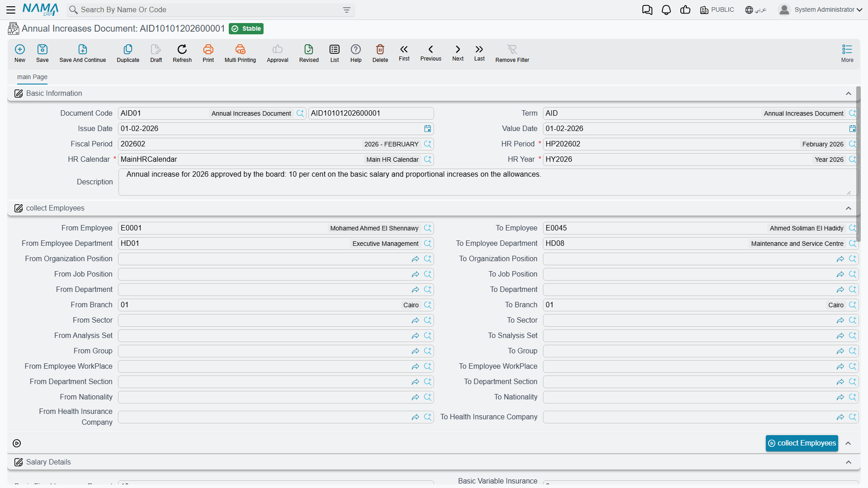This screenshot has height=488, width=868.
Task: Open Issue Date calendar picker
Action: [428, 129]
